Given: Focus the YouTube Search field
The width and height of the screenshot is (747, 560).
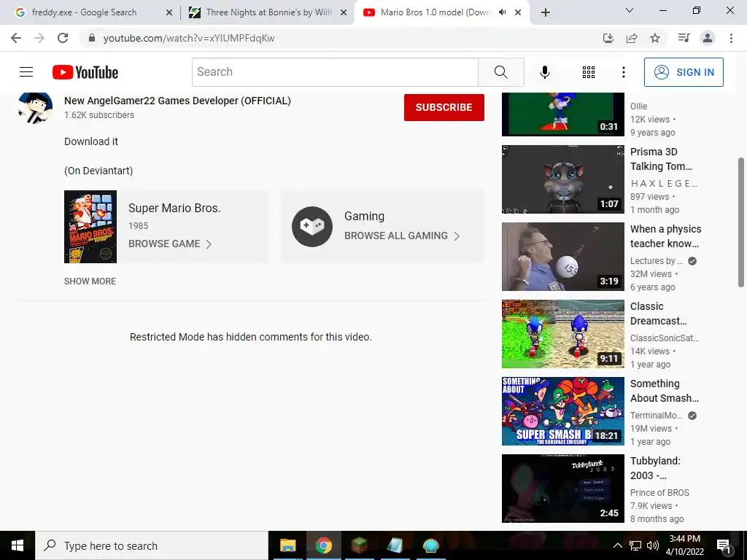Looking at the screenshot, I should tap(335, 72).
